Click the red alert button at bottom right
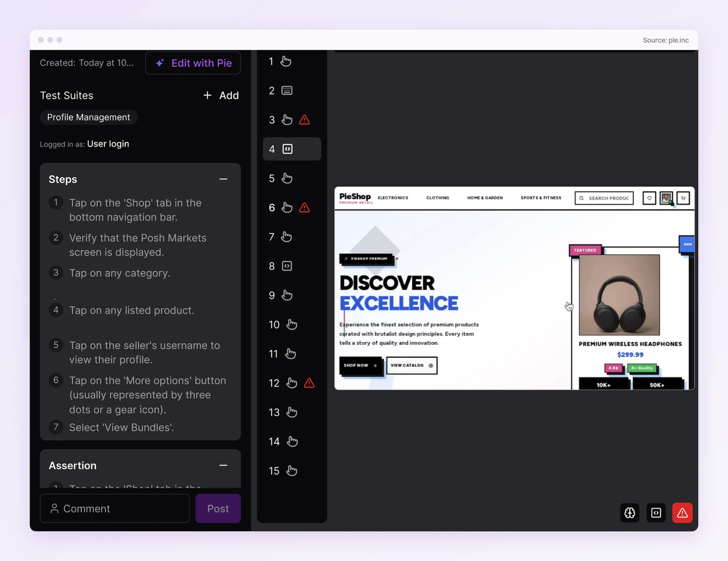 (x=682, y=513)
